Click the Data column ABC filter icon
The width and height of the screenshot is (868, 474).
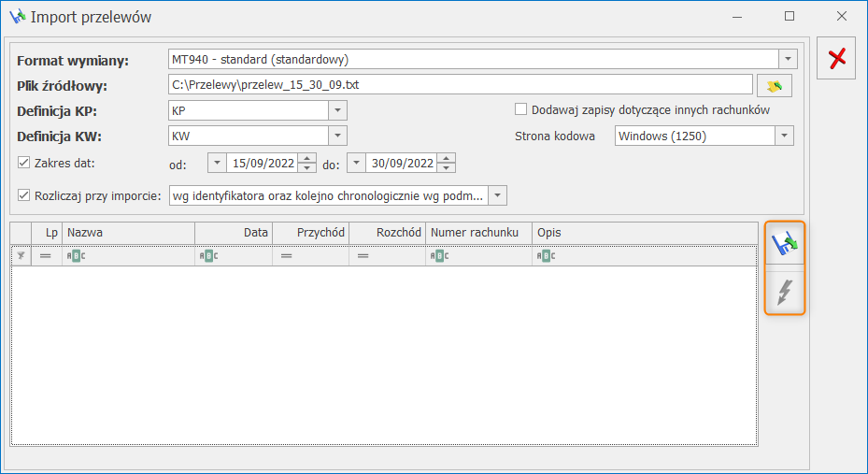pos(208,256)
